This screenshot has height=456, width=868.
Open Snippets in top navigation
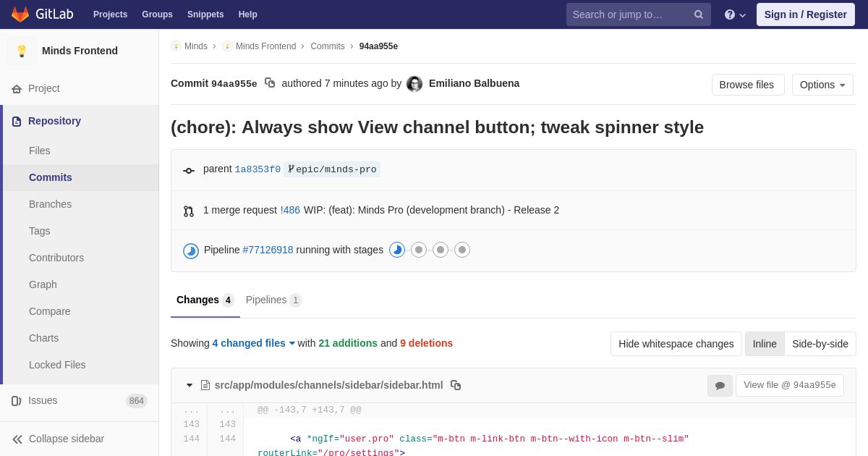tap(205, 14)
